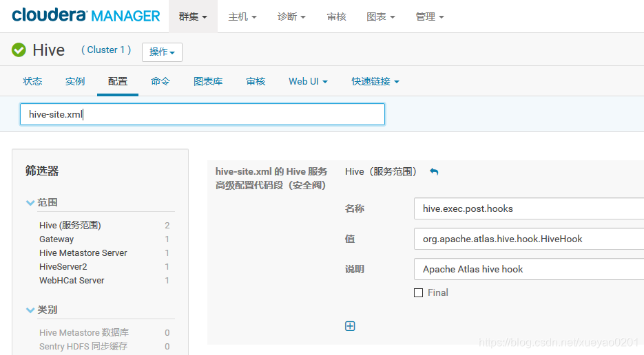Switch to the 审核 tab under Hive
The height and width of the screenshot is (355, 644).
click(256, 81)
